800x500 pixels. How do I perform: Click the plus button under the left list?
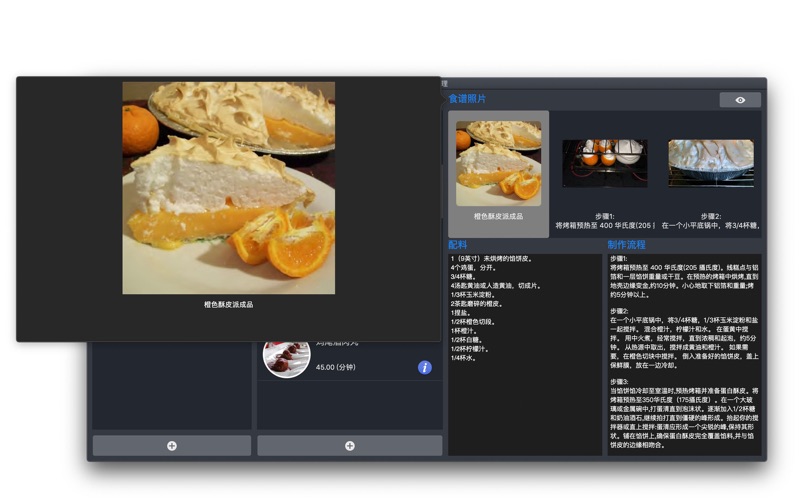pyautogui.click(x=172, y=445)
